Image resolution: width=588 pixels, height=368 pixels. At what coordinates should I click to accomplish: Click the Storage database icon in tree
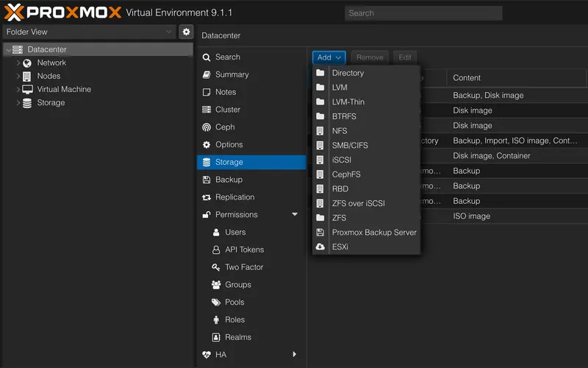pos(27,103)
